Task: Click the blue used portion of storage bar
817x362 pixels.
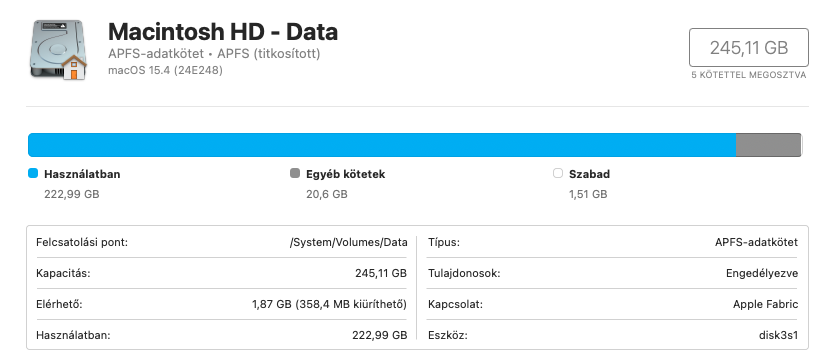Action: [382, 145]
